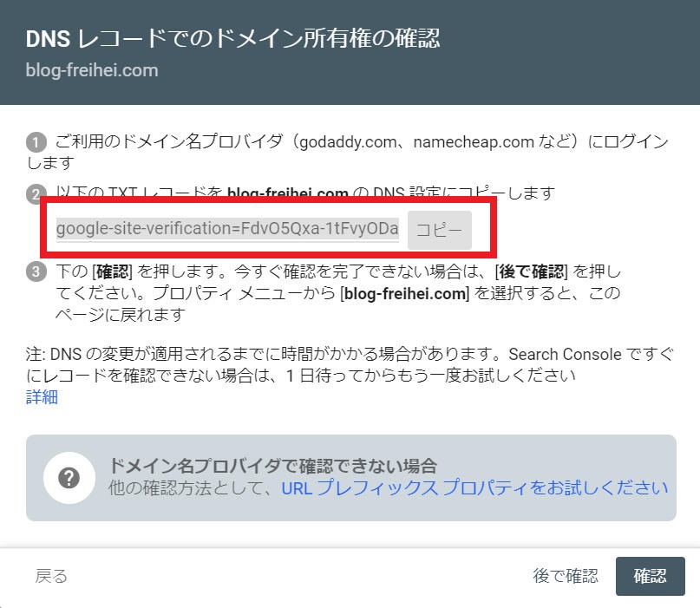Select the google-site-verification TXT record field

227,229
